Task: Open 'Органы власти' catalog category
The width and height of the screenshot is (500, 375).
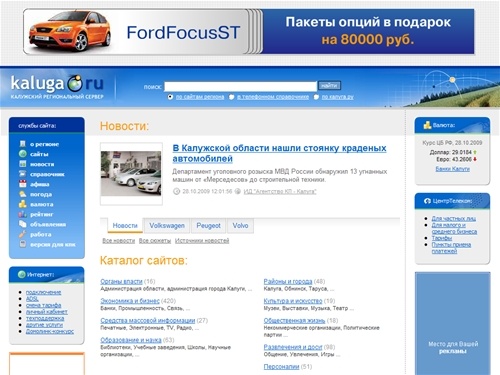Action: pyautogui.click(x=121, y=281)
